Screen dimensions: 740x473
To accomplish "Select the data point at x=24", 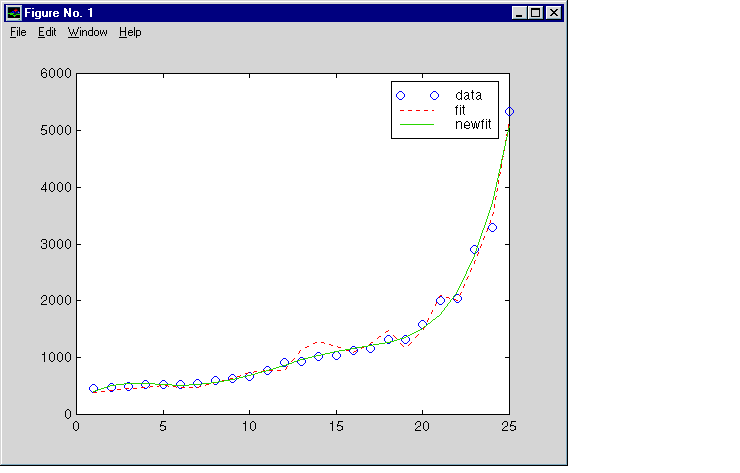I will click(x=492, y=228).
